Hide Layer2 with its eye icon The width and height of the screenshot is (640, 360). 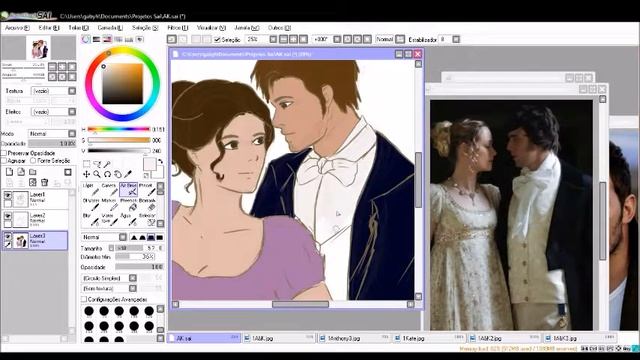(x=7, y=216)
